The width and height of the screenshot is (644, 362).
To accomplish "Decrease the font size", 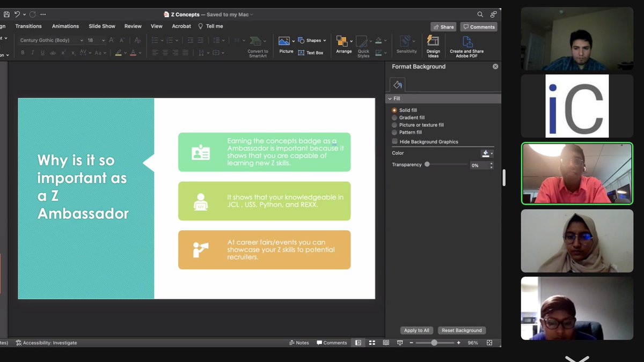I will (x=122, y=40).
